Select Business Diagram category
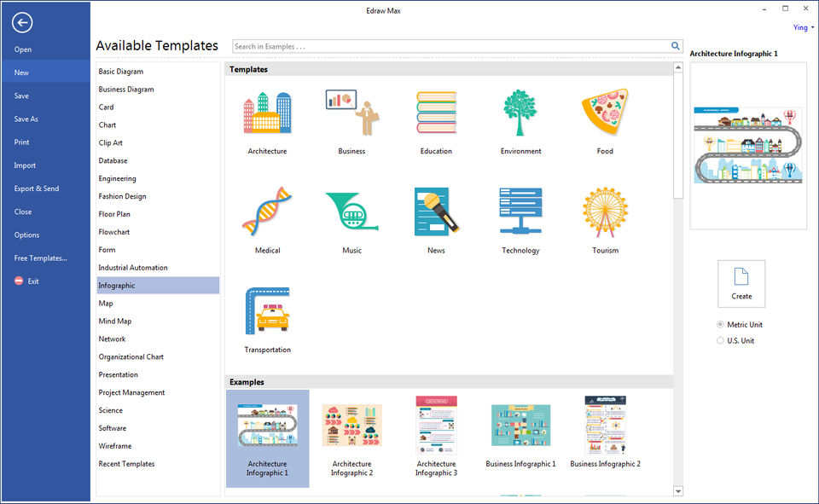Viewport: 819px width, 504px height. (x=126, y=90)
